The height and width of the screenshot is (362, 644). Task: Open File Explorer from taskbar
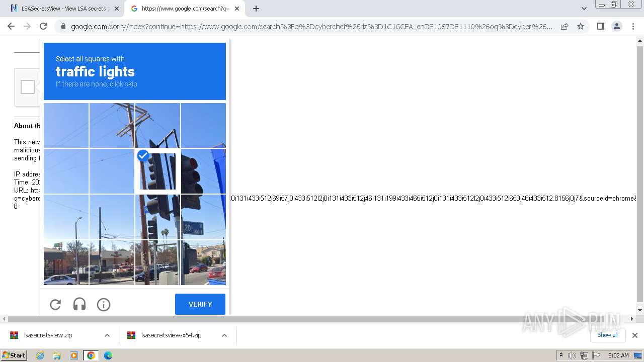click(x=57, y=355)
